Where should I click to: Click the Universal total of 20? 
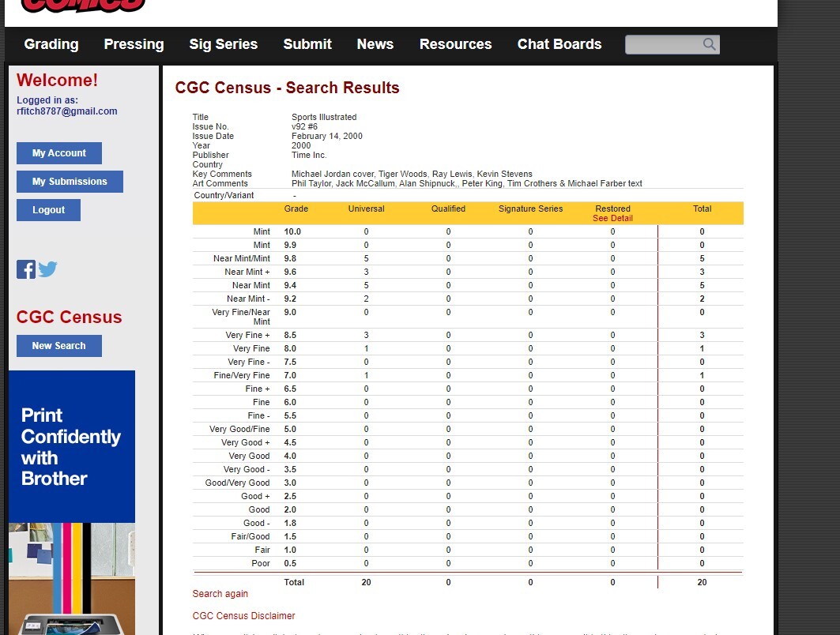[x=367, y=583]
